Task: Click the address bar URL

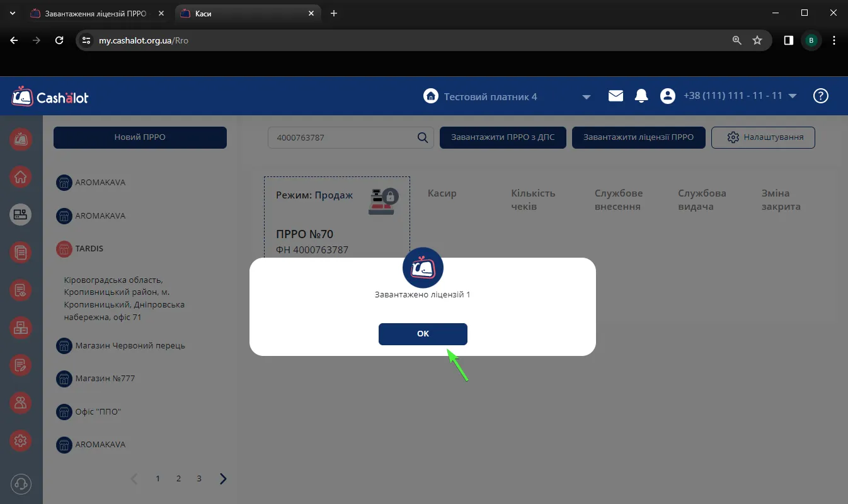Action: click(144, 40)
